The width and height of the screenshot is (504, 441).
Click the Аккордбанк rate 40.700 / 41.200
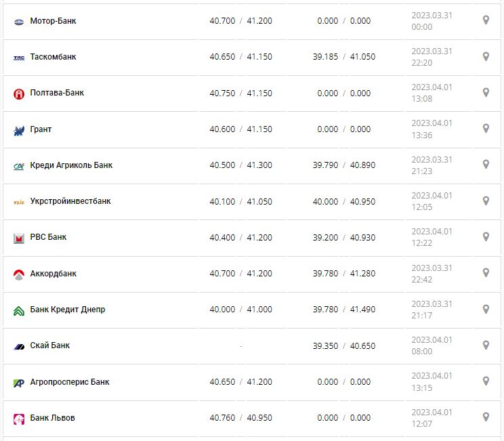(x=240, y=274)
